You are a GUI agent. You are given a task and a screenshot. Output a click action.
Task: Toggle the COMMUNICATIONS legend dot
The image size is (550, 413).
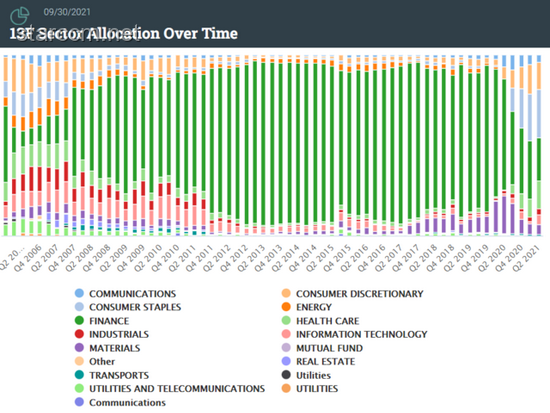point(80,293)
